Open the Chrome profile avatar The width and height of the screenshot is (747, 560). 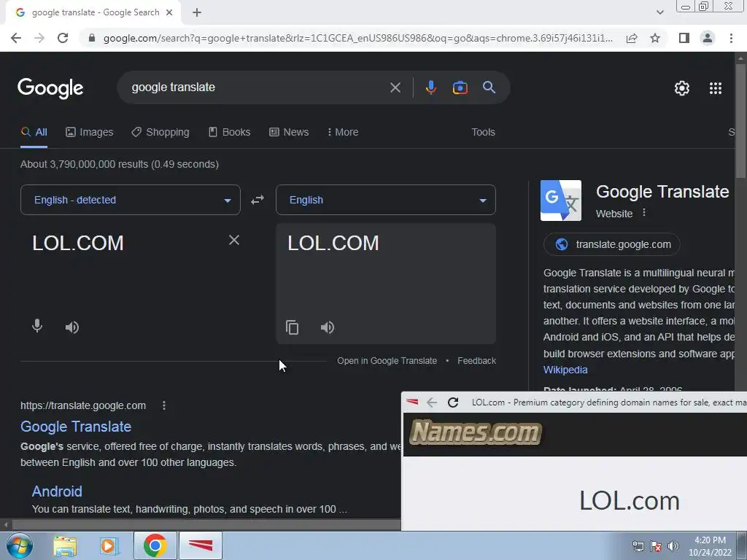[708, 38]
